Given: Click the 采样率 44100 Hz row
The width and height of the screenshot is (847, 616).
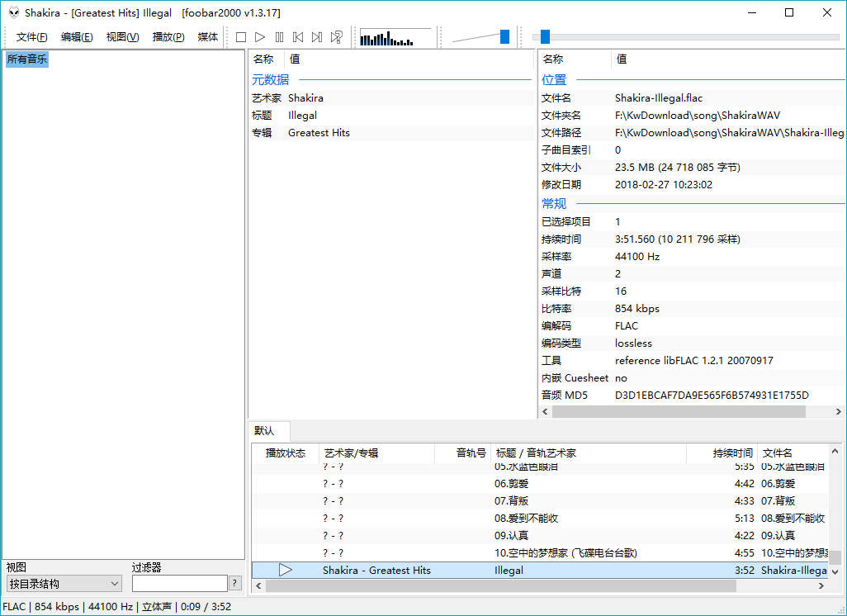Looking at the screenshot, I should click(693, 256).
